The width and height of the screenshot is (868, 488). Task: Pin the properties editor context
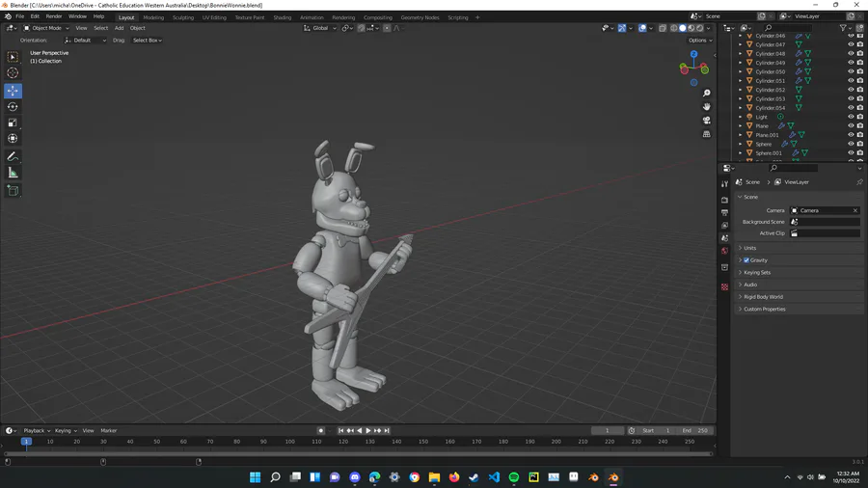(x=859, y=182)
